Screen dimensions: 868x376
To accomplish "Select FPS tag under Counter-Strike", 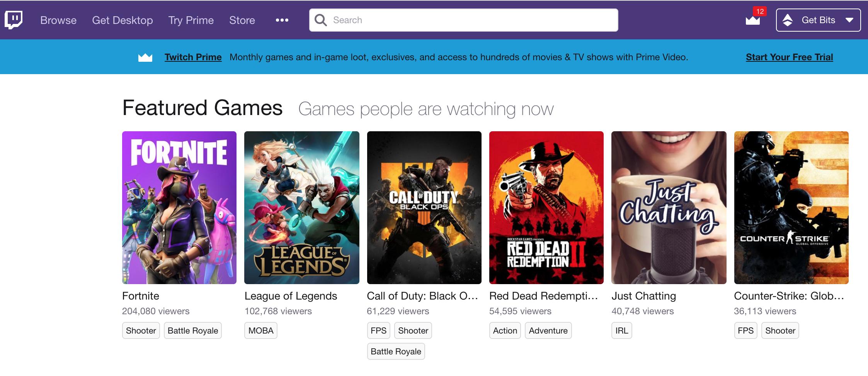I will 745,330.
